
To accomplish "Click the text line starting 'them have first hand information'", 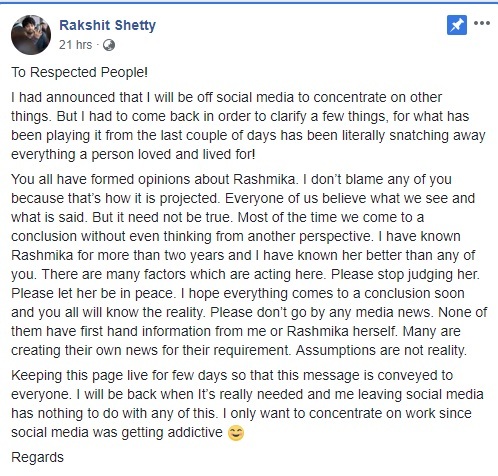I will (236, 331).
